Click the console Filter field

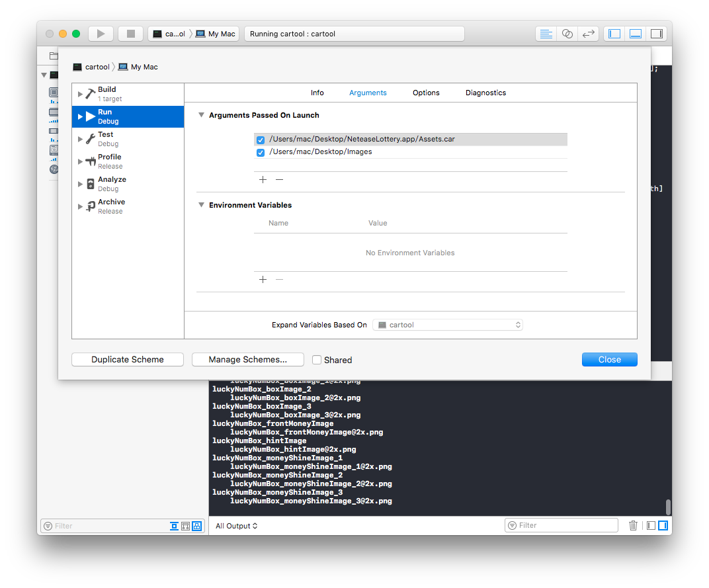(561, 525)
